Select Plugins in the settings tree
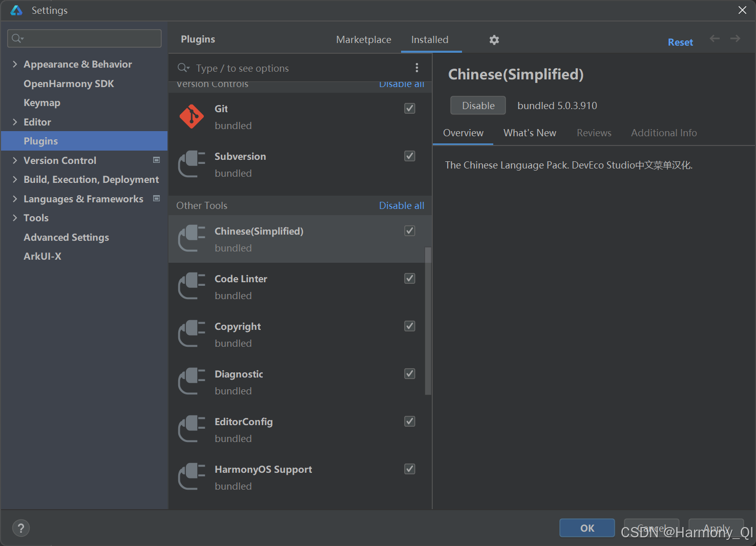The image size is (756, 546). (84, 141)
